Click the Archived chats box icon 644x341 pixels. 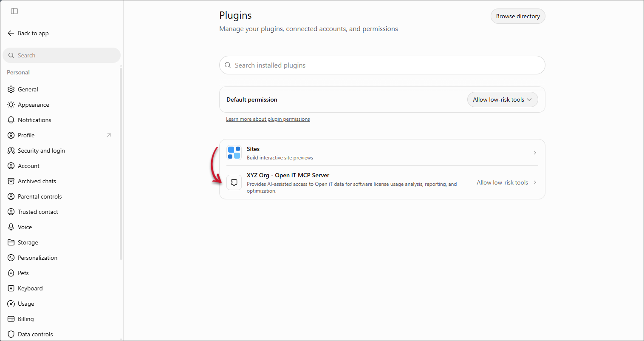pos(11,181)
